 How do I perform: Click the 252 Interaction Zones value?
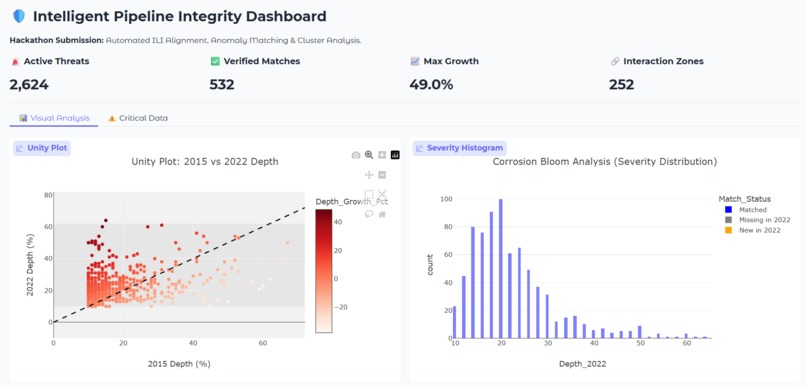tap(621, 84)
